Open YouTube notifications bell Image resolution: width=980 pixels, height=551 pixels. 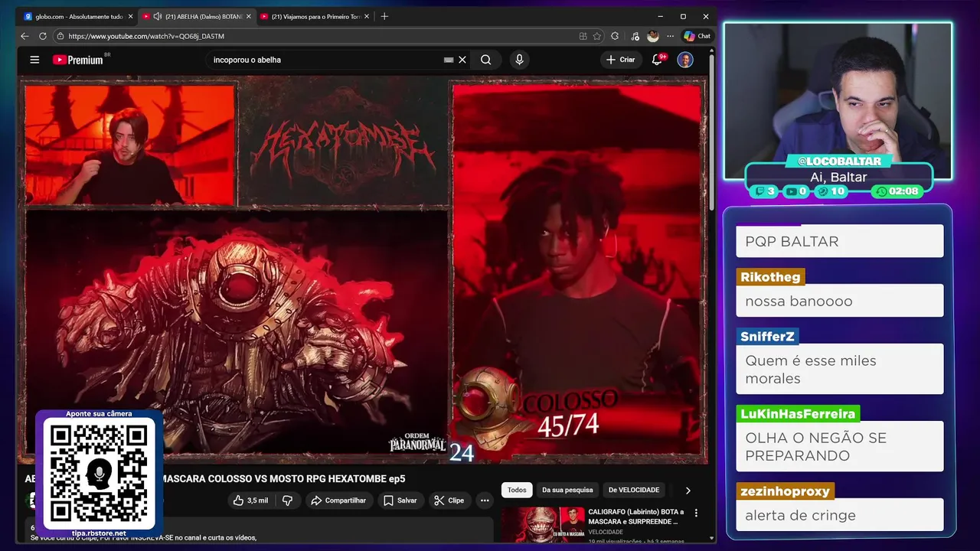point(657,60)
